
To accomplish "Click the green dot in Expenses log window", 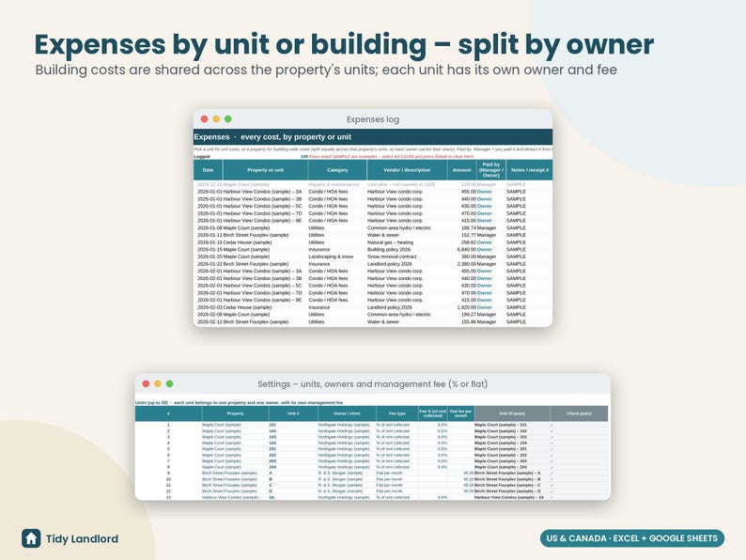I will click(228, 119).
